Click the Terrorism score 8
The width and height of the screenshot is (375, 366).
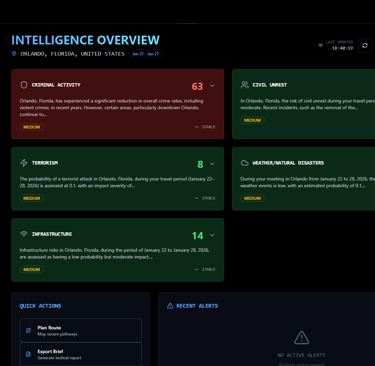200,164
